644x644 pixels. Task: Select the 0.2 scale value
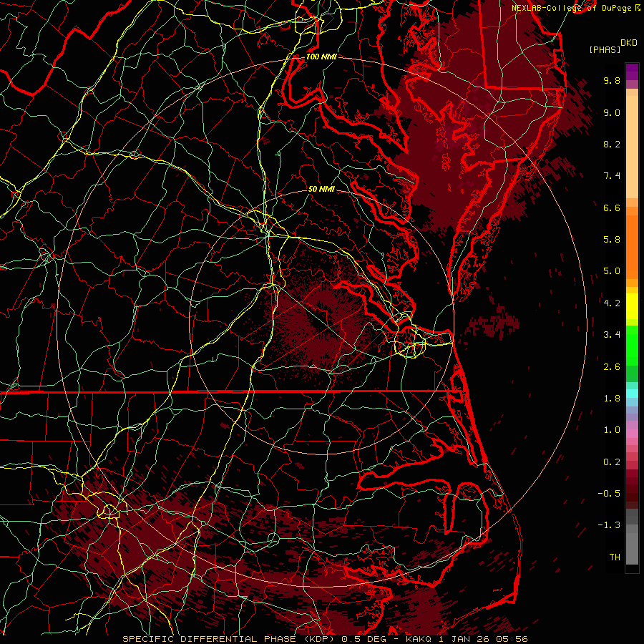612,462
